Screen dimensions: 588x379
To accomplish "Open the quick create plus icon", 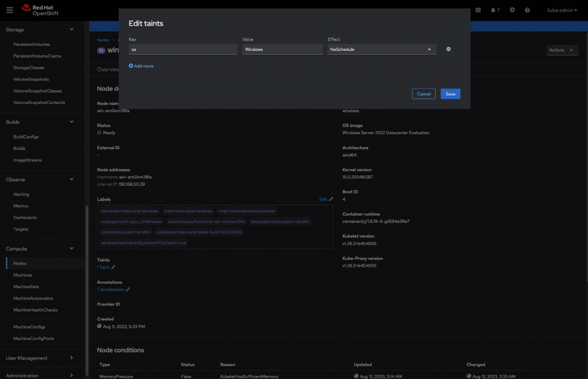I will tap(512, 10).
